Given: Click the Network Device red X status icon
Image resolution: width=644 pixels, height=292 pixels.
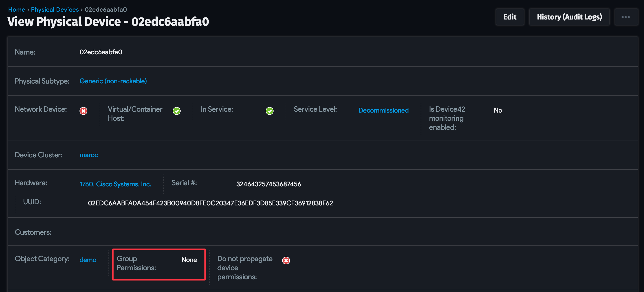Looking at the screenshot, I should pos(83,111).
